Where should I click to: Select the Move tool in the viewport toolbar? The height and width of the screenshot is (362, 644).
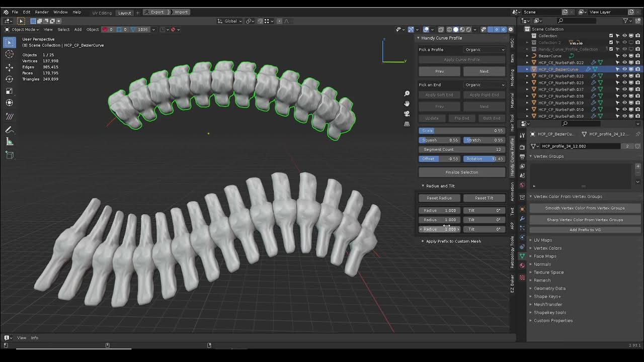click(9, 67)
